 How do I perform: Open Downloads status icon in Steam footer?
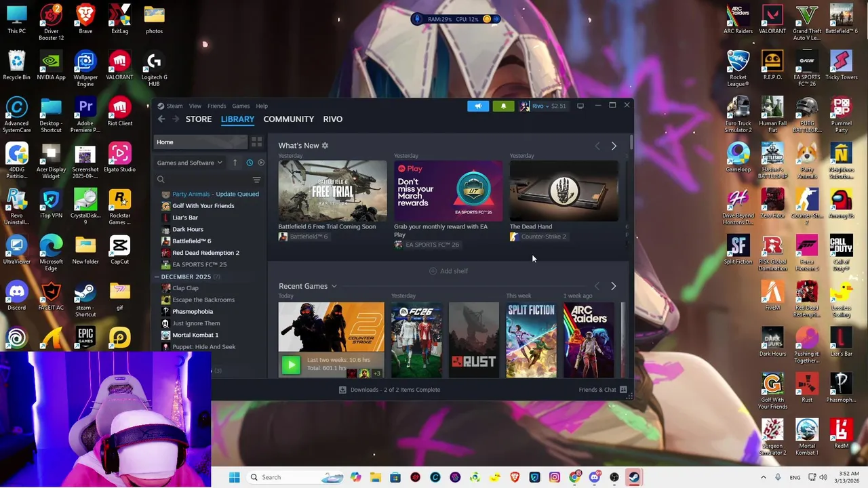[342, 390]
